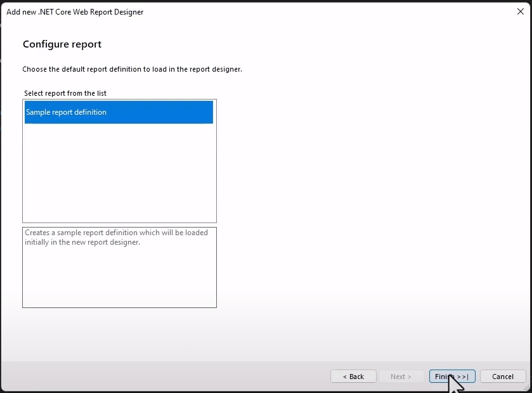This screenshot has width=532, height=393.
Task: Click the sample report description paragraph
Action: (118, 237)
